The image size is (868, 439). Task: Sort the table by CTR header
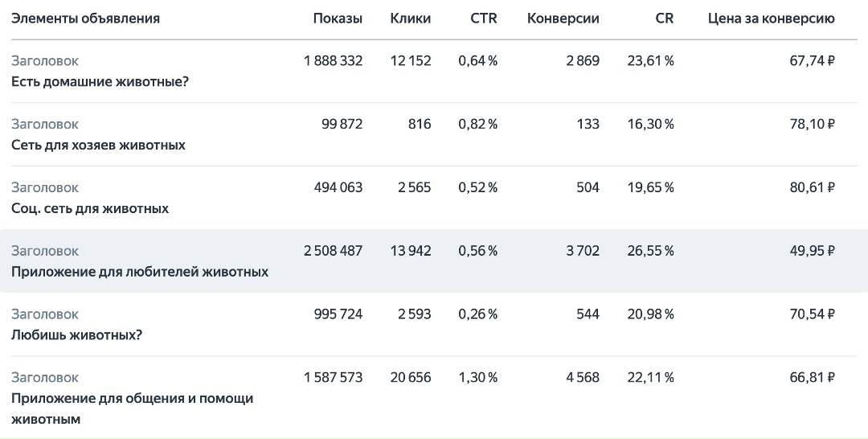click(x=484, y=18)
